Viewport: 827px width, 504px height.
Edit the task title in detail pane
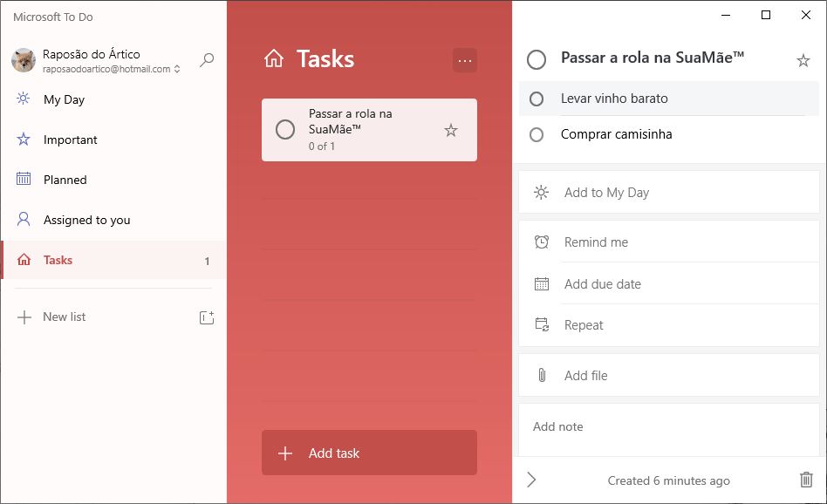[x=652, y=58]
